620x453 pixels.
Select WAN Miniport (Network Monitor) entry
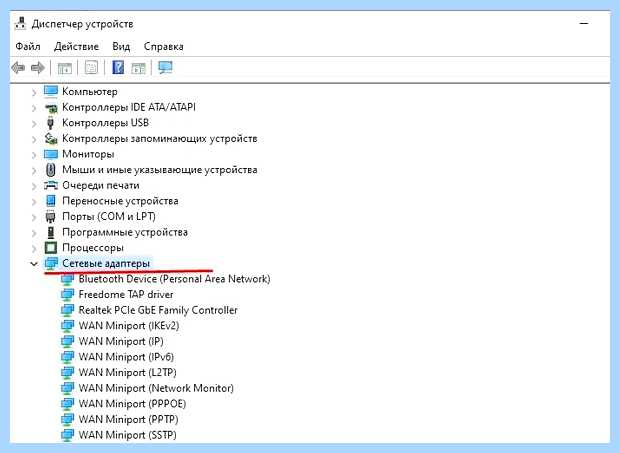tap(156, 388)
